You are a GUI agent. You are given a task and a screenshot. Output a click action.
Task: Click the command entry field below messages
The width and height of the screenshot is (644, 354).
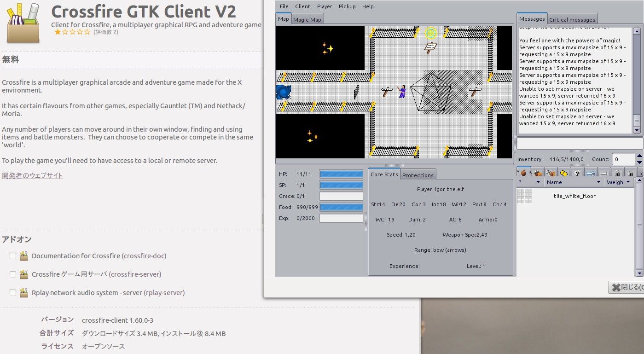click(x=580, y=143)
